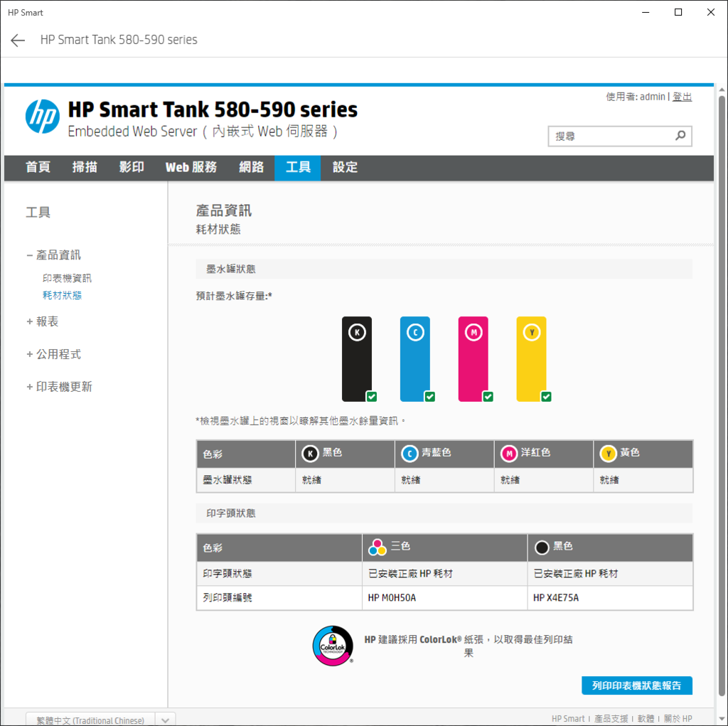The height and width of the screenshot is (726, 728).
Task: Click the 就緒 status under 黃色
Action: click(609, 480)
